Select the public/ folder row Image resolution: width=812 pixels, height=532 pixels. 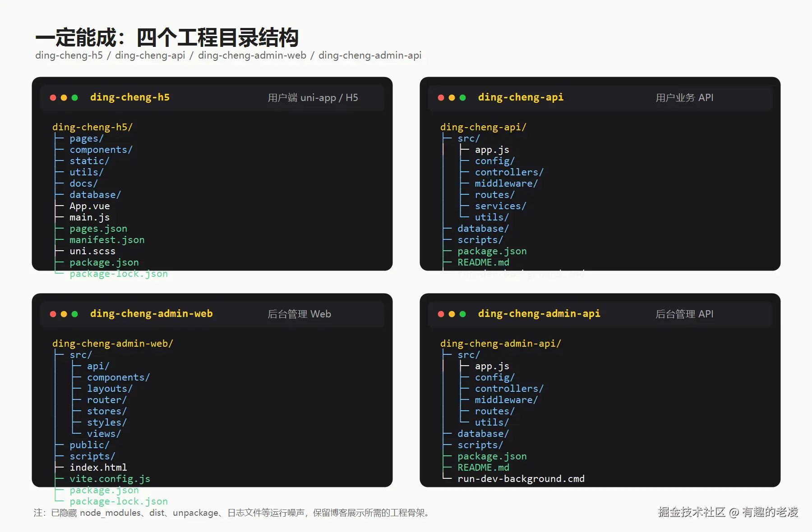89,445
